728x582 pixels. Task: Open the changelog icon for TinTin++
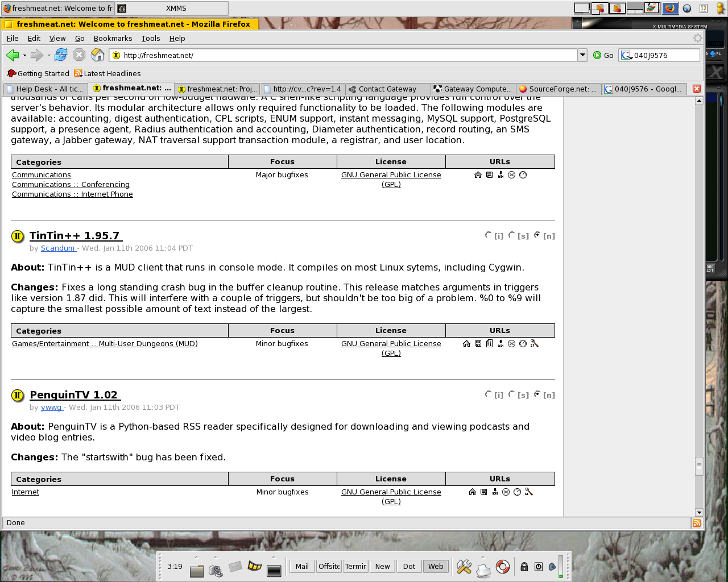pos(489,343)
